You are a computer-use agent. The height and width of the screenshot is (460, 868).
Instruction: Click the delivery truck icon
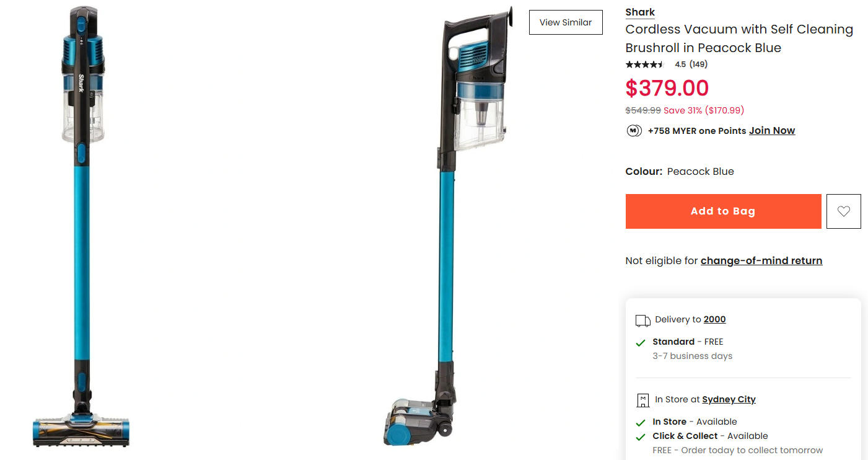point(642,321)
